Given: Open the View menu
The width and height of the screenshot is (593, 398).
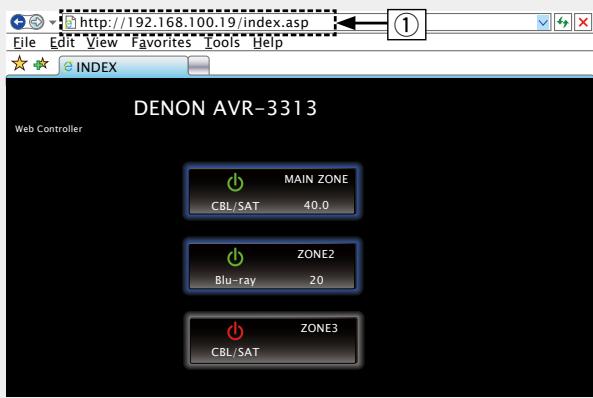Looking at the screenshot, I should click(x=102, y=42).
